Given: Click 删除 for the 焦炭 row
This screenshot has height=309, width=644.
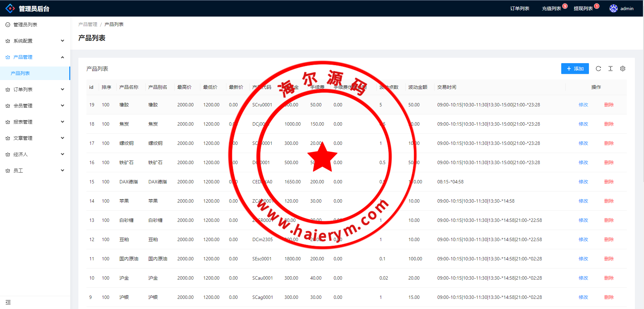Looking at the screenshot, I should point(609,124).
